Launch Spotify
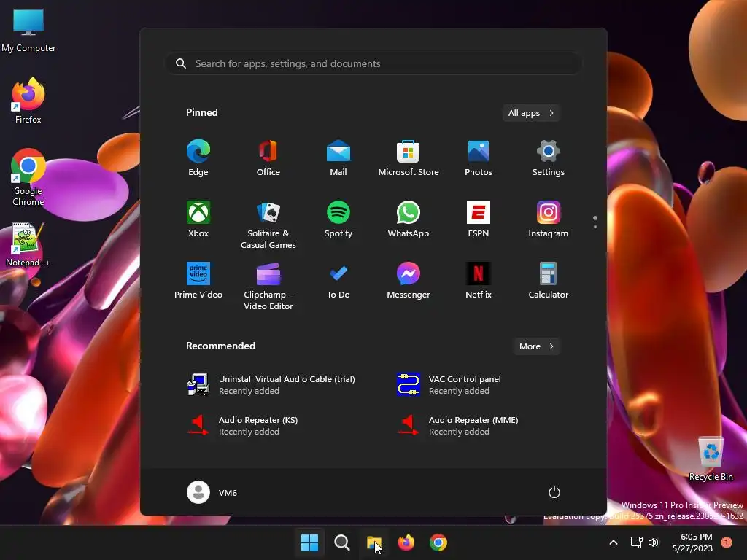 [338, 219]
